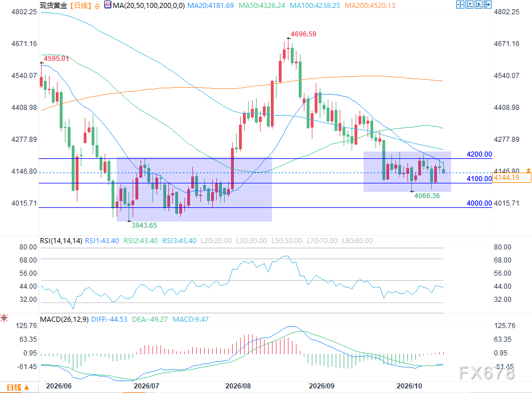This screenshot has width=532, height=393.
Task: Open MA(20,50,100,200,0,0) parameter settings
Action: (149, 6)
